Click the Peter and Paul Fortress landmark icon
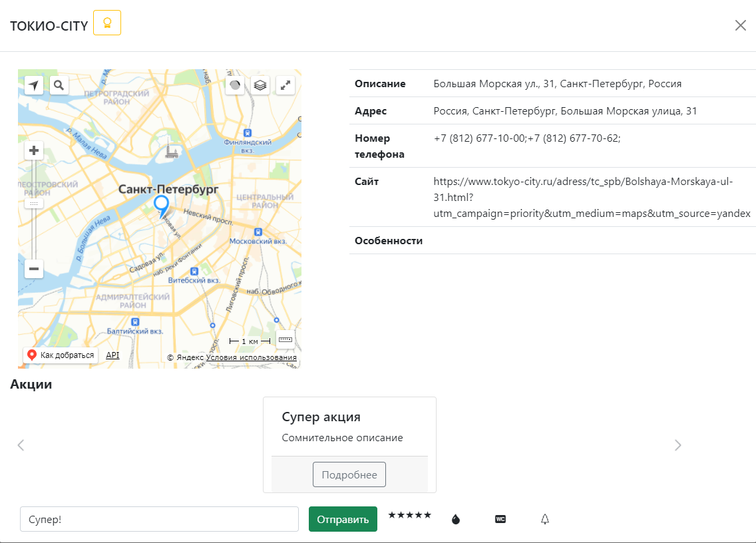The height and width of the screenshot is (543, 756). (170, 150)
